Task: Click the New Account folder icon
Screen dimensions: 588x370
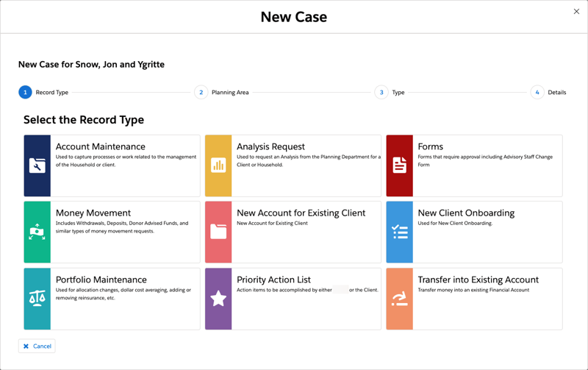Action: [218, 232]
